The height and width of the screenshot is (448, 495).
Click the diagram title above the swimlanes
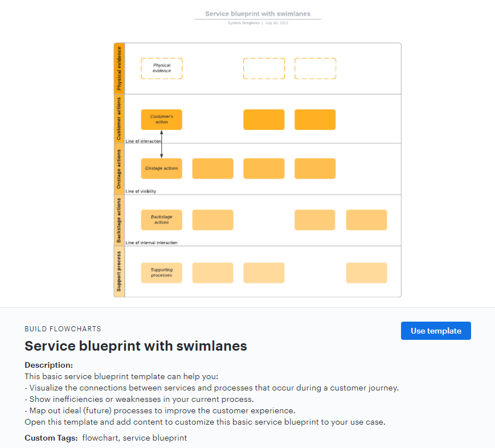pyautogui.click(x=257, y=14)
